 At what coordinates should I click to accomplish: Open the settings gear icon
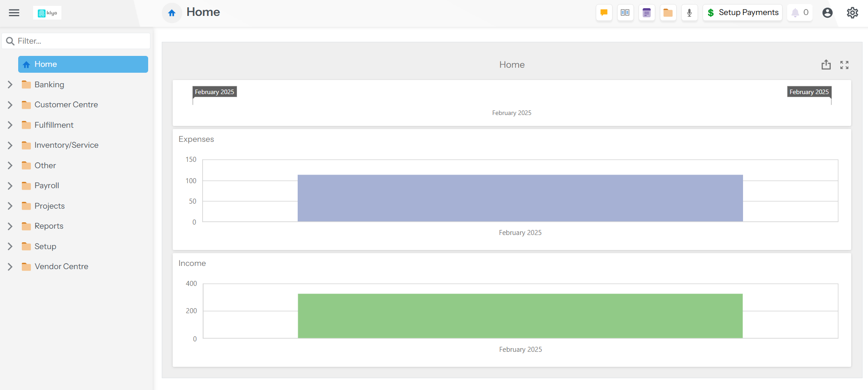(x=853, y=13)
